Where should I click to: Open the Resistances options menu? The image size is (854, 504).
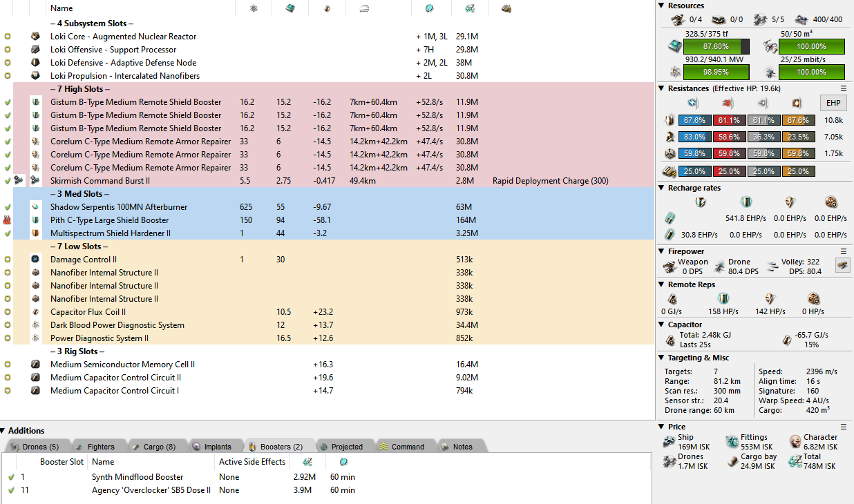(x=843, y=88)
